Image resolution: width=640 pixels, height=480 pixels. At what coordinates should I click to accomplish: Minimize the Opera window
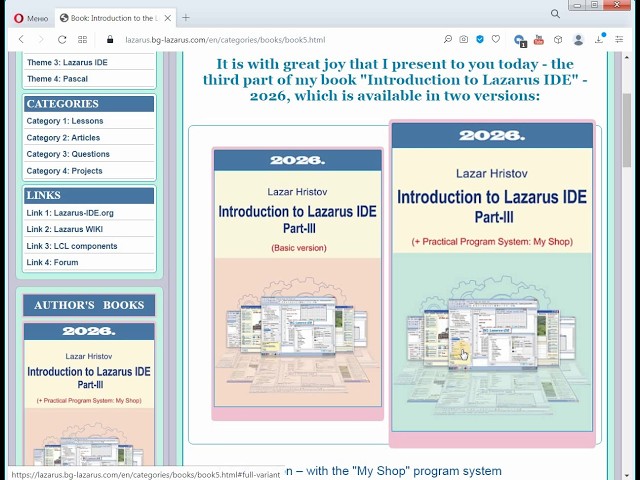click(x=577, y=5)
